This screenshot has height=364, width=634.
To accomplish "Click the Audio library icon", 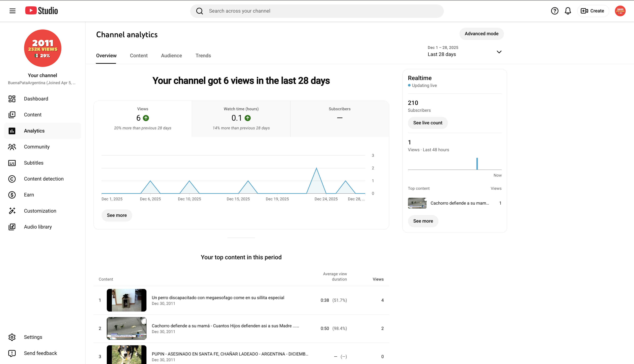I will tap(12, 227).
